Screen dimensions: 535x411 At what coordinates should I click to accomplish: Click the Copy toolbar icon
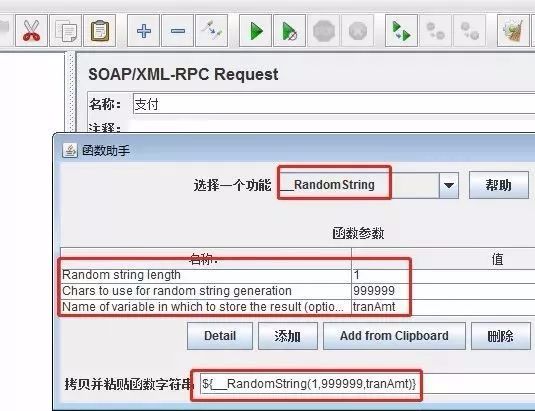coord(66,31)
